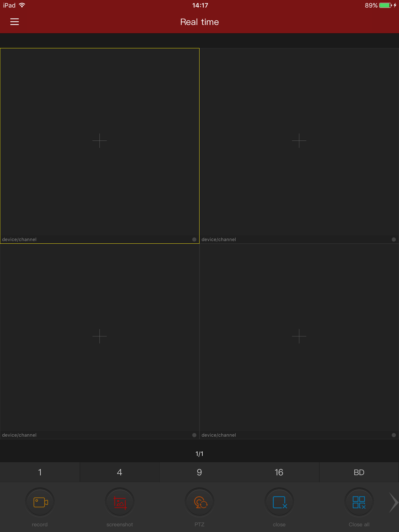Tap the top-right pane status dot
The image size is (399, 532).
pos(394,239)
